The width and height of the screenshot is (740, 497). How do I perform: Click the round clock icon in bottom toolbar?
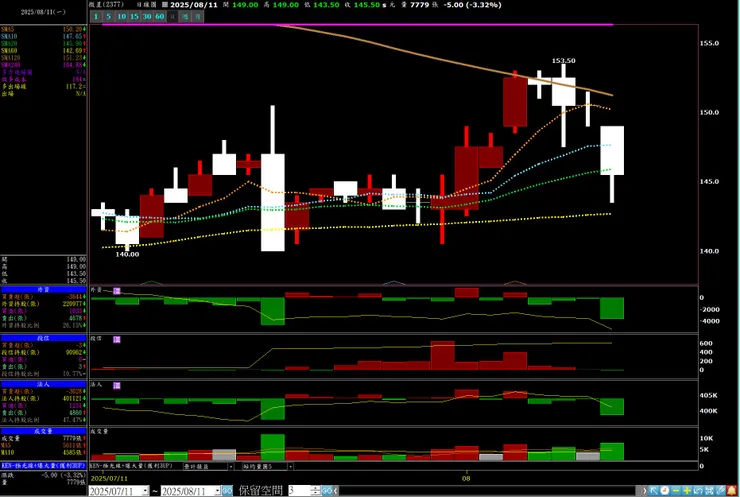click(x=664, y=491)
